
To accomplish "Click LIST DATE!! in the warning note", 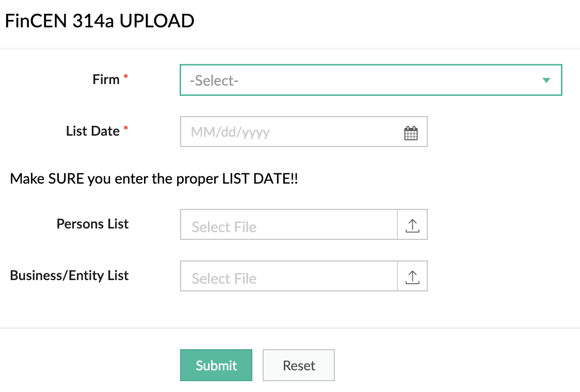I will tap(260, 179).
